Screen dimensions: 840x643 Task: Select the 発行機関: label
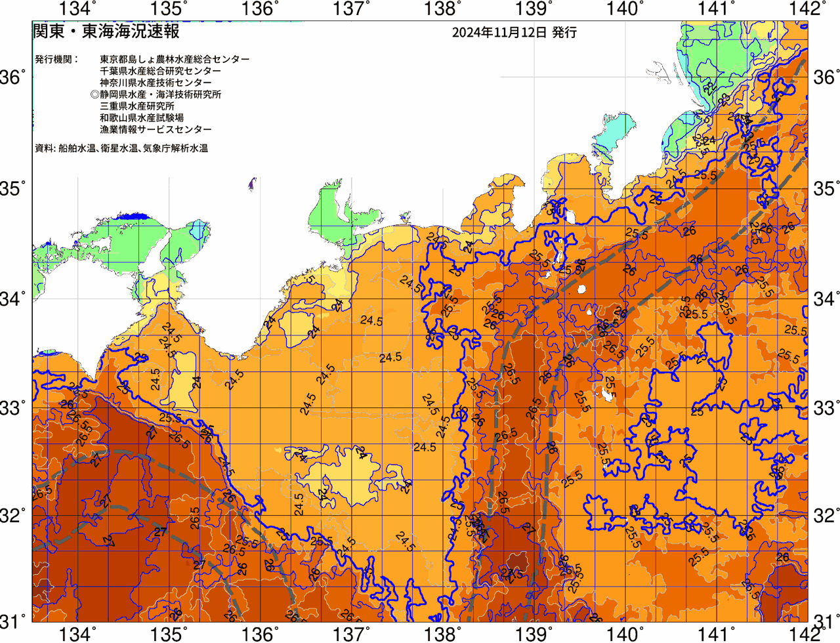56,59
